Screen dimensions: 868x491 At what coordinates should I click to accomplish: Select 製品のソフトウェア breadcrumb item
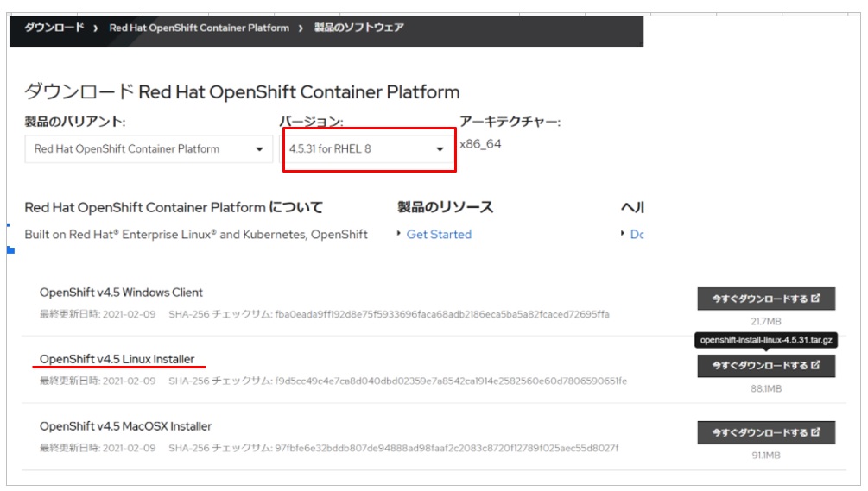tap(358, 28)
